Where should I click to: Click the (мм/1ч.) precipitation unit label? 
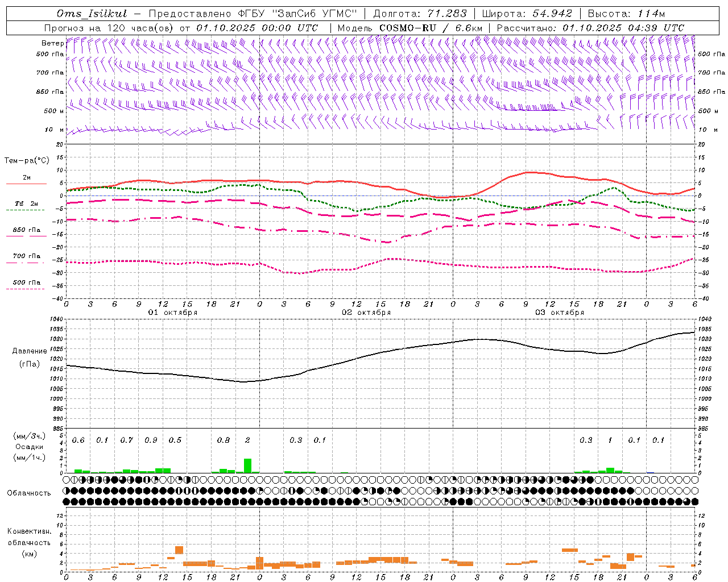click(30, 458)
